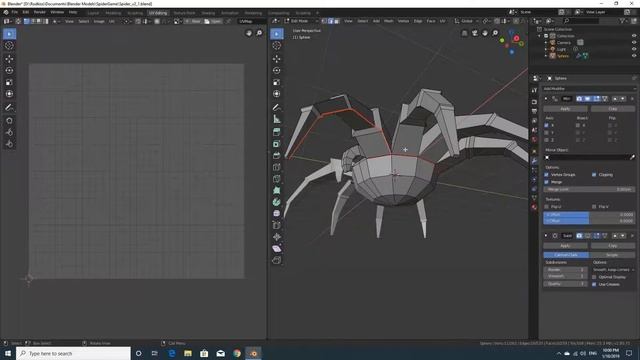Select Simple subdivision type
The width and height of the screenshot is (640, 360).
[x=612, y=255]
